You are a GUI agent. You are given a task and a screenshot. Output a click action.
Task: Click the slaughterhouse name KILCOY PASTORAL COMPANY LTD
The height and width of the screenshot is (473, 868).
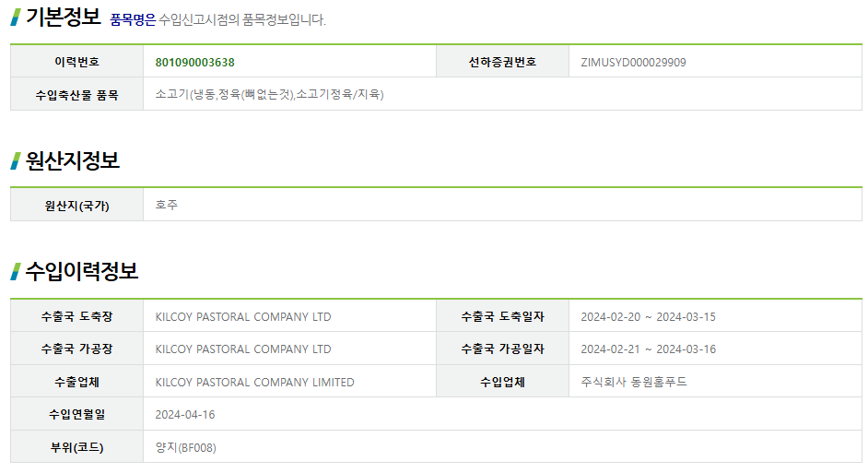(x=243, y=317)
